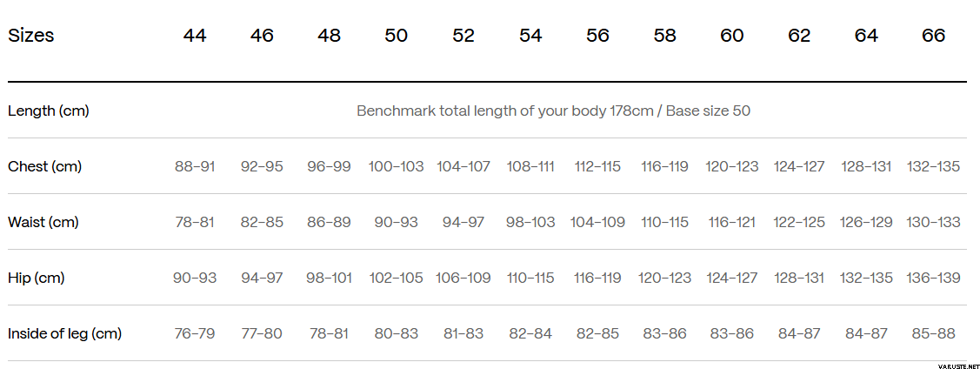980x369 pixels.
Task: Select the Waist (cm) row label
Action: point(43,222)
